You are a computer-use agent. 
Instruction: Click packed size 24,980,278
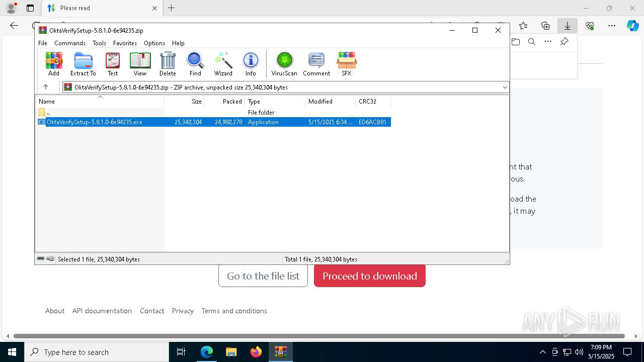tap(228, 122)
